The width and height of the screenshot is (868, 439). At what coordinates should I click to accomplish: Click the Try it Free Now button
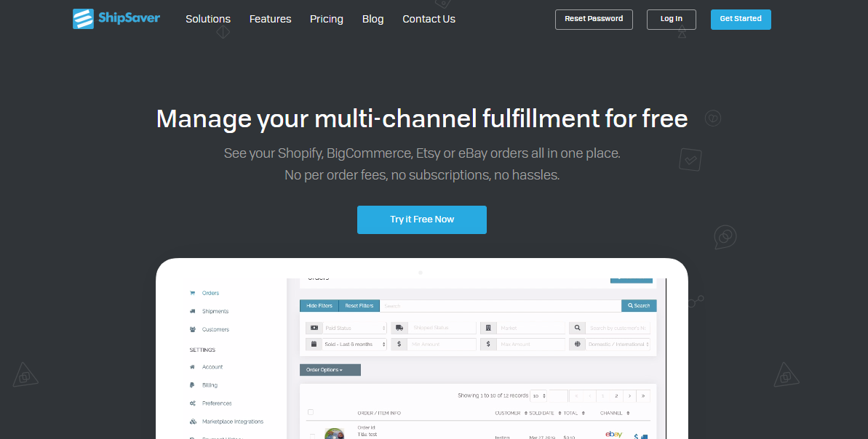point(422,219)
